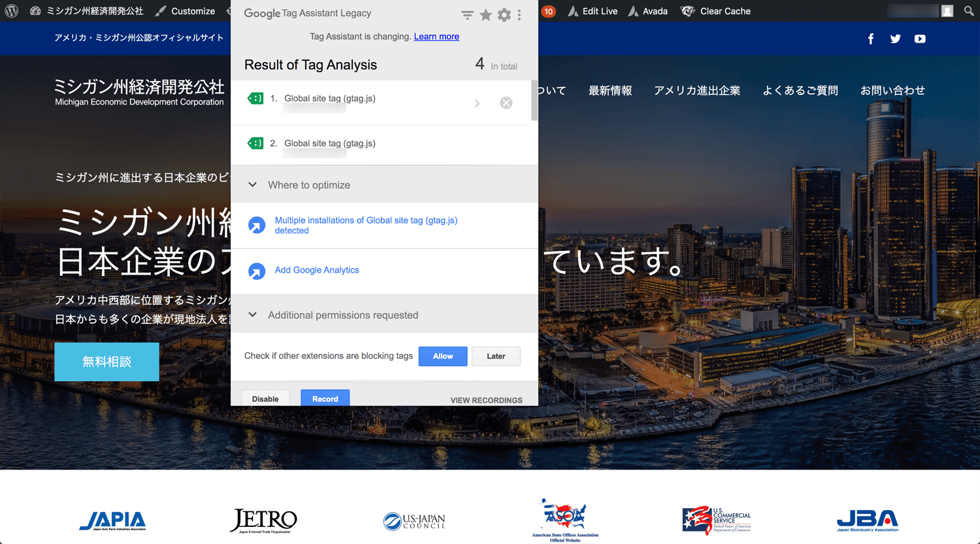Image resolution: width=980 pixels, height=544 pixels.
Task: Open the アメリカ進出企業 navigation item
Action: coord(697,90)
